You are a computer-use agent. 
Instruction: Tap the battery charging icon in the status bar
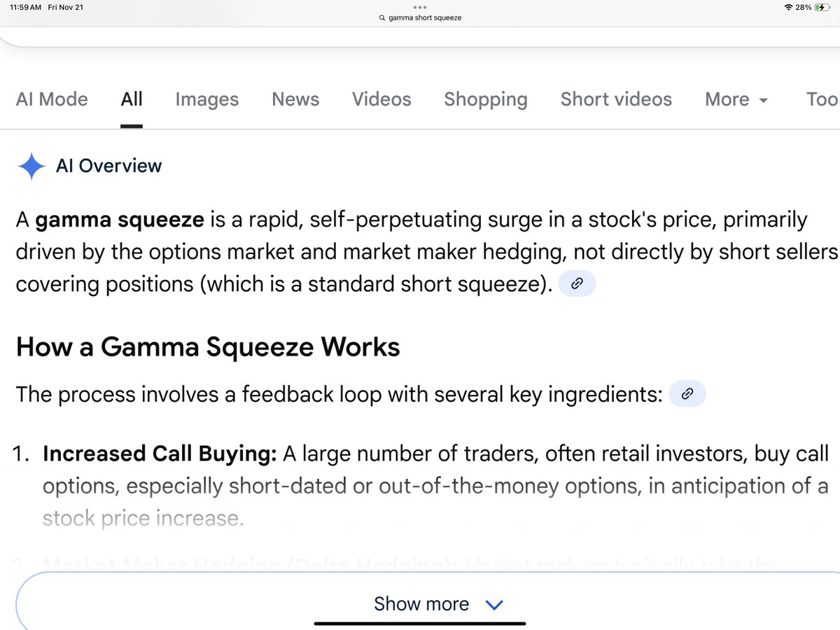click(824, 7)
